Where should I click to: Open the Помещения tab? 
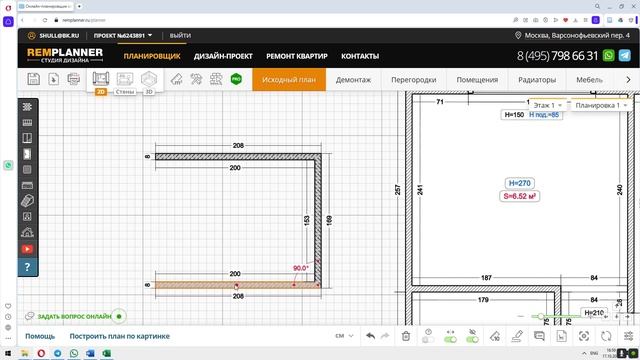(x=477, y=80)
